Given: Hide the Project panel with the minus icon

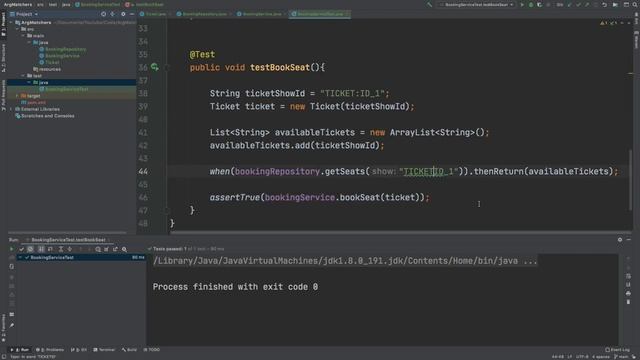Looking at the screenshot, I should click(131, 14).
